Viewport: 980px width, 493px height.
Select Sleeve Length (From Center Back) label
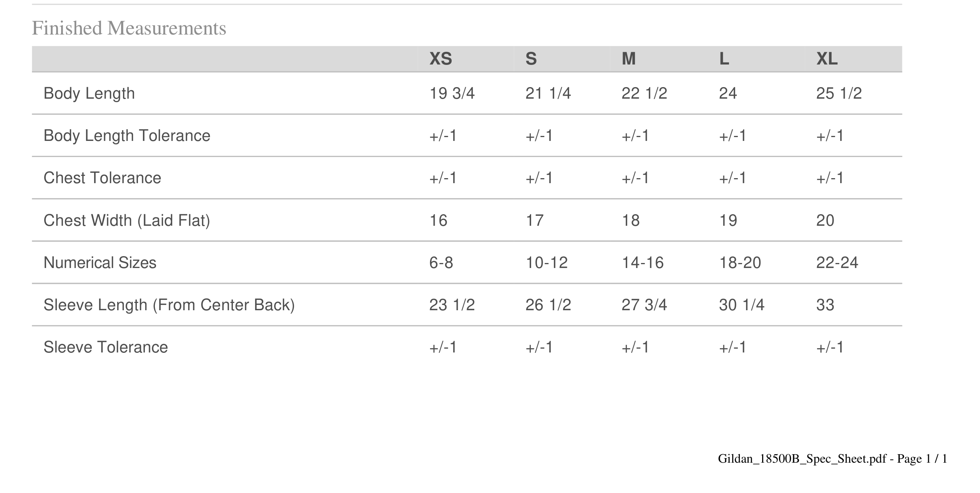(169, 305)
